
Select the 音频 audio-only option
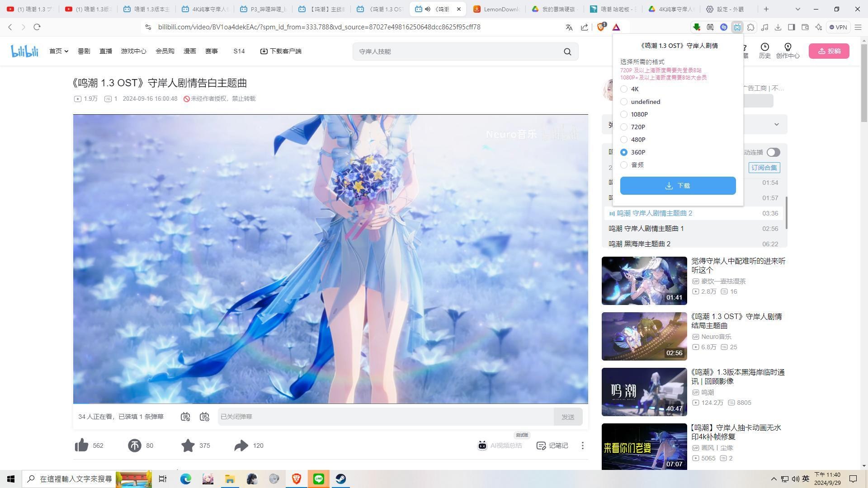(x=624, y=165)
